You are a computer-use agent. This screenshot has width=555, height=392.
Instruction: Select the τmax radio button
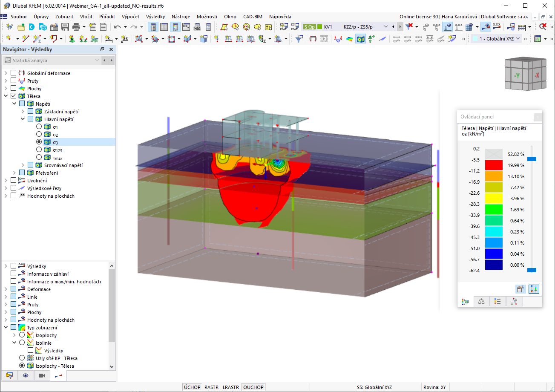tap(39, 158)
